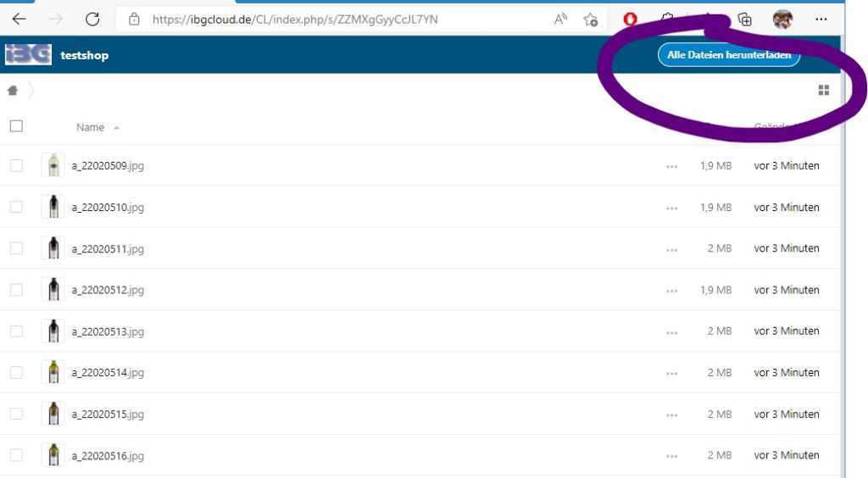The width and height of the screenshot is (868, 478).
Task: Click Alle Dateien herunterladen button
Action: click(728, 55)
